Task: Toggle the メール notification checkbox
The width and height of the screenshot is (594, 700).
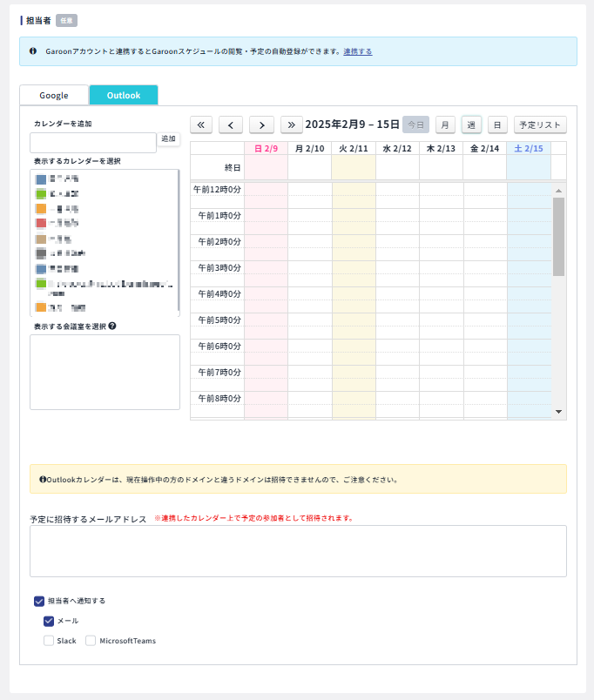Action: click(49, 621)
